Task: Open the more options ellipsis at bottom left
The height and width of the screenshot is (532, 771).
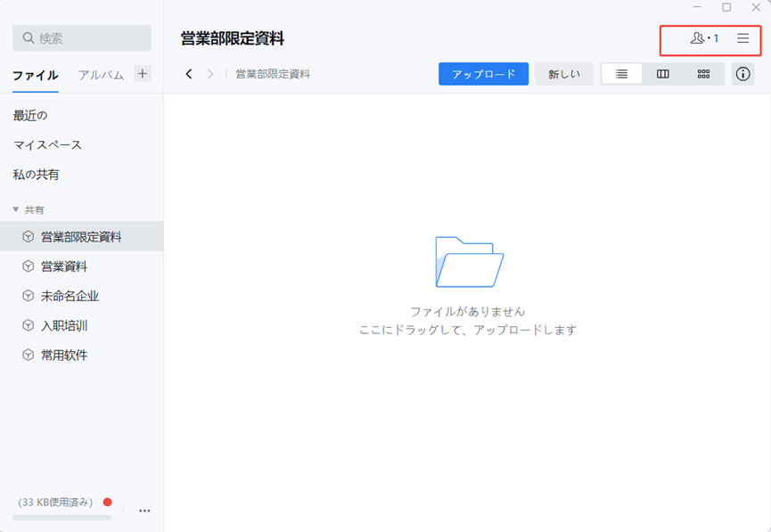Action: [144, 510]
